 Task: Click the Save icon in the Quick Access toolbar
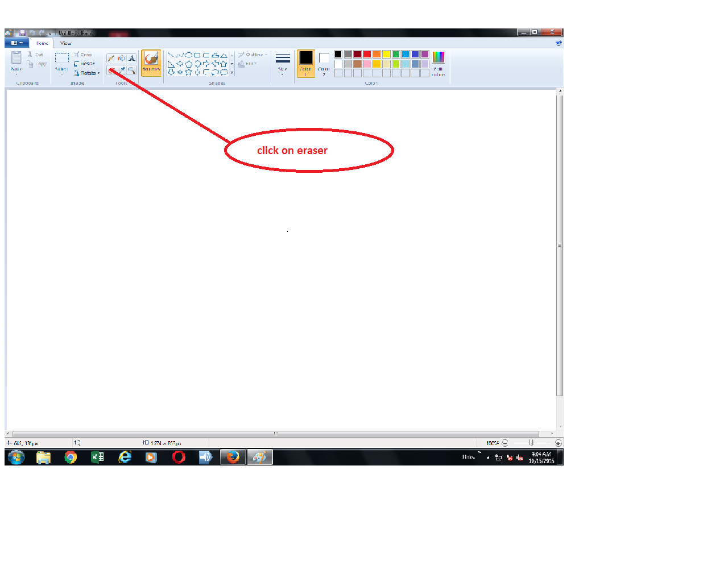pyautogui.click(x=22, y=32)
